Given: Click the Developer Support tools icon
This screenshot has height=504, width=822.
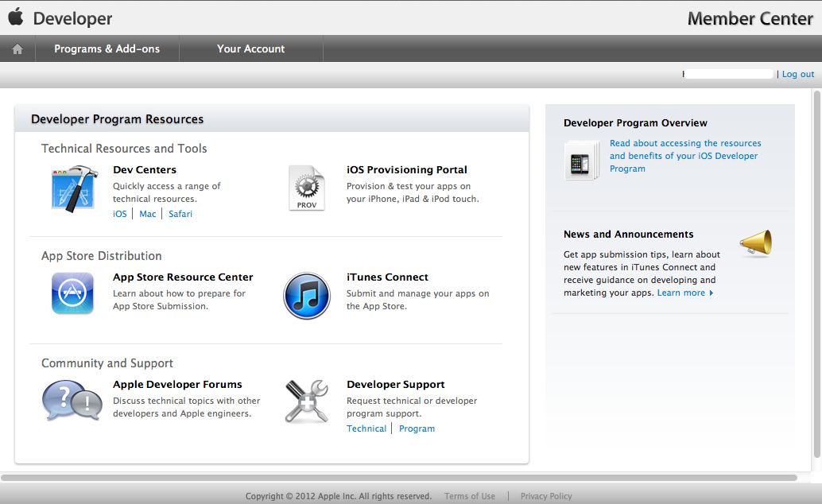Looking at the screenshot, I should point(307,401).
